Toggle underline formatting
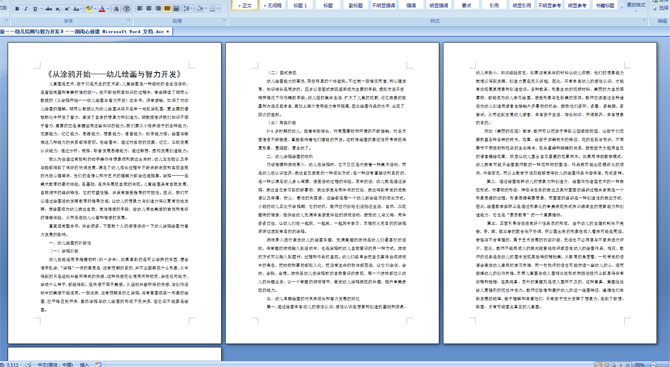670x367 pixels. click(x=35, y=9)
